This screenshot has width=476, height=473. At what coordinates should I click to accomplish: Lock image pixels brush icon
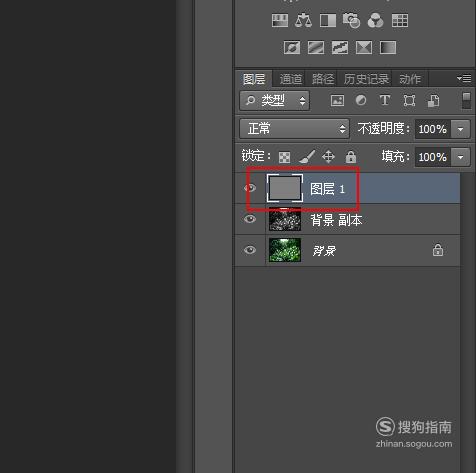coord(307,157)
